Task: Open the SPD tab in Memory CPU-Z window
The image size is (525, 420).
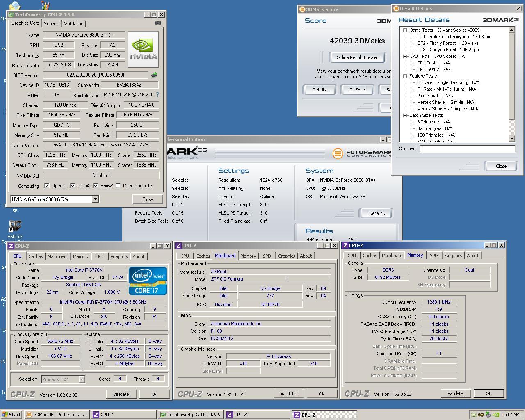Action: coord(434,256)
